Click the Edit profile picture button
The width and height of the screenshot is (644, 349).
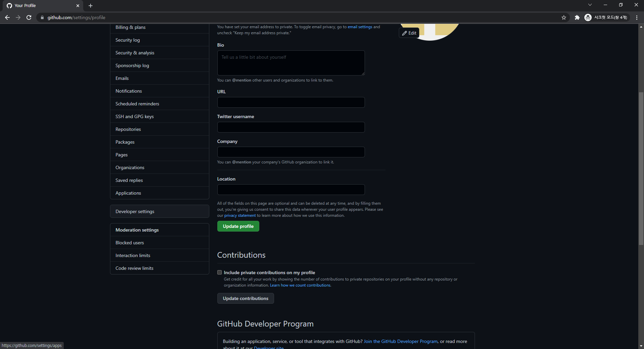(x=409, y=33)
